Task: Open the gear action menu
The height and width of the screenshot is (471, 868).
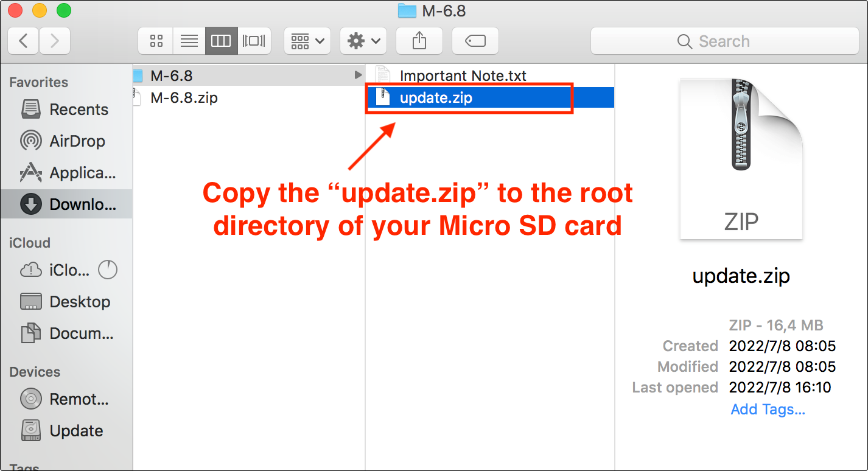Action: [363, 41]
